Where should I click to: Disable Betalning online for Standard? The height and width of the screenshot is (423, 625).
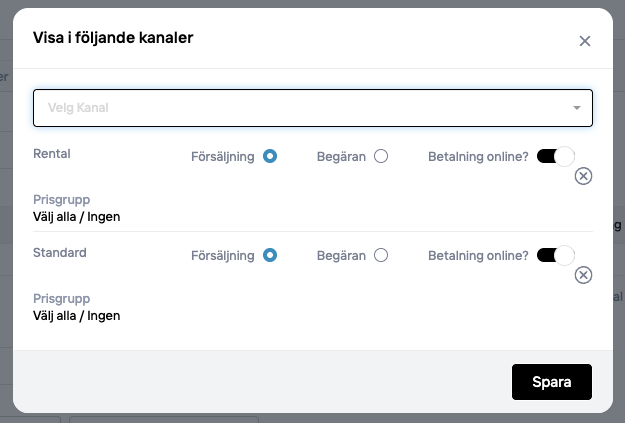(556, 255)
